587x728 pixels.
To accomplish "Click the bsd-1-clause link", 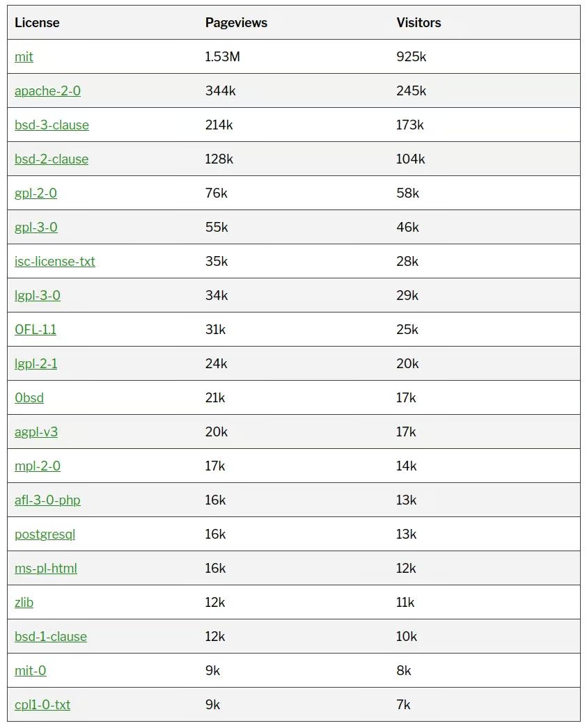I will 51,637.
